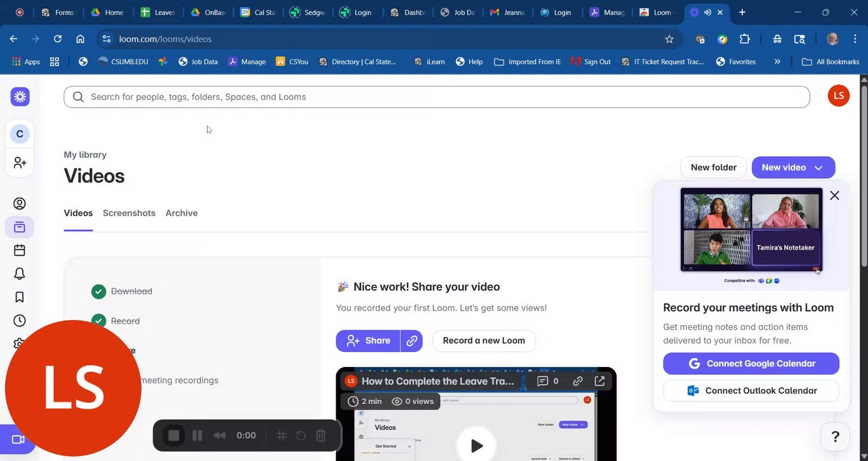Toggle the Record checklist checkmark
Viewport: 868px width, 461px height.
click(98, 321)
